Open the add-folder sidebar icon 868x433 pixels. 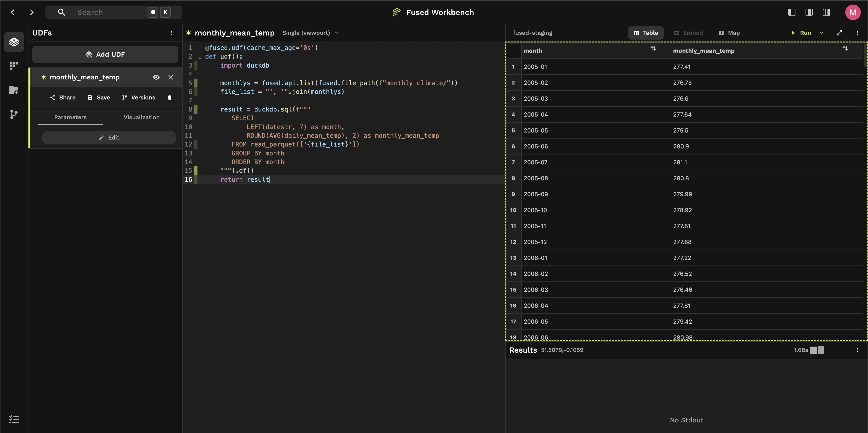point(14,90)
